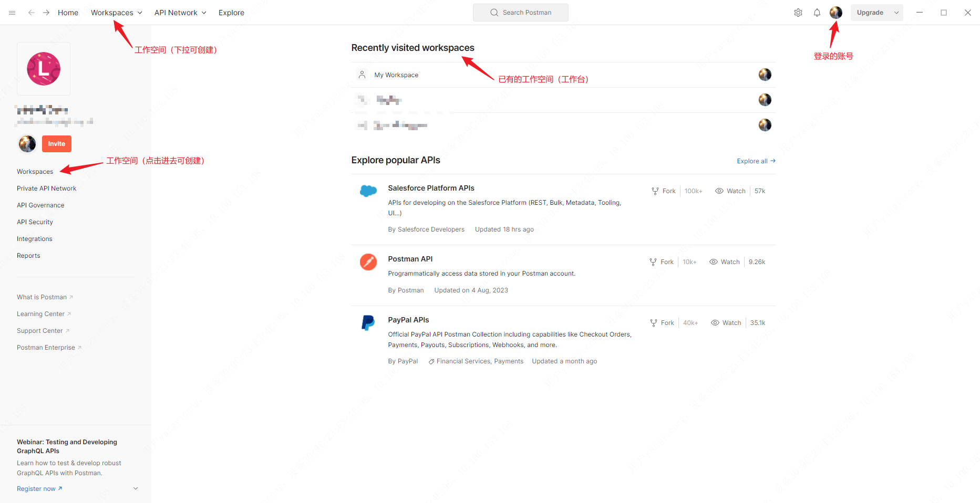Image resolution: width=980 pixels, height=503 pixels.
Task: Open API Security
Action: pos(35,222)
